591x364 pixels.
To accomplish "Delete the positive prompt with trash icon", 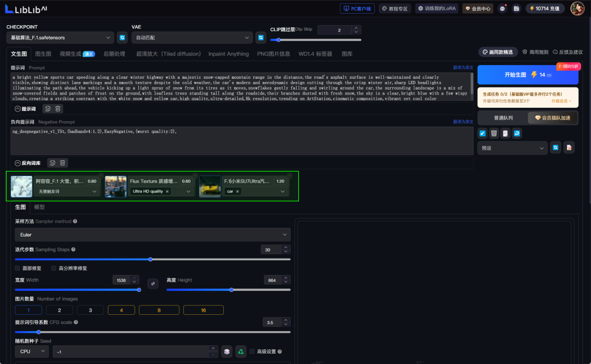I will pyautogui.click(x=58, y=109).
